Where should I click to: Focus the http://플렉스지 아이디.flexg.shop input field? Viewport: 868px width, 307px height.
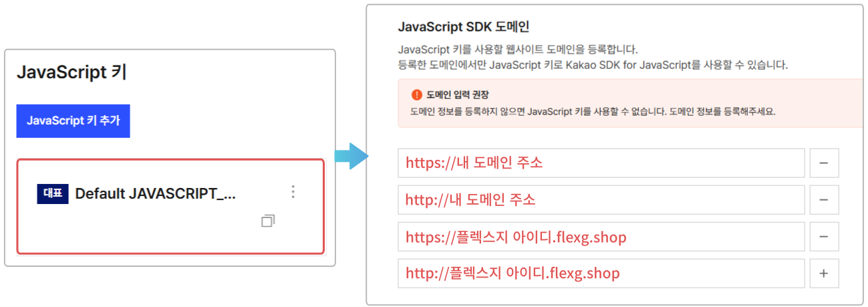601,274
